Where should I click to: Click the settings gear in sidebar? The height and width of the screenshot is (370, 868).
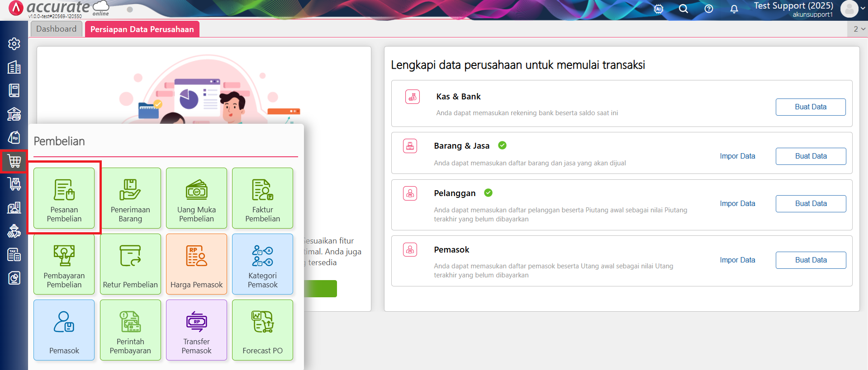pos(14,44)
